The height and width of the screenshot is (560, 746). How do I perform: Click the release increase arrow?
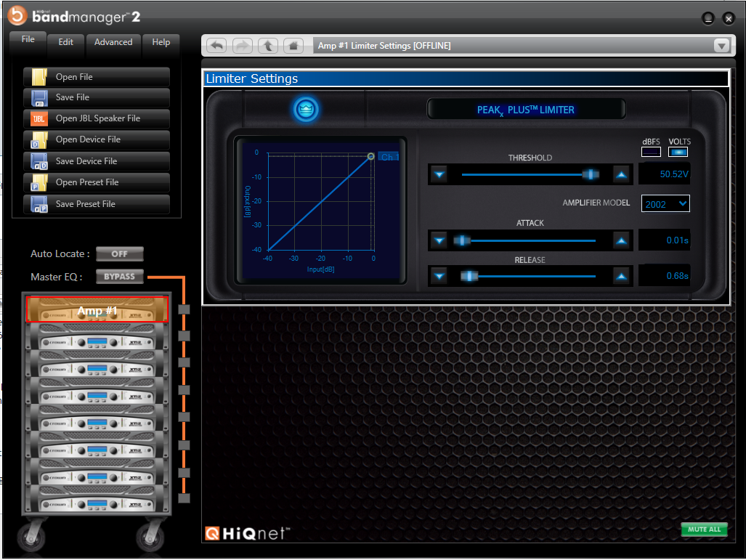pos(620,276)
